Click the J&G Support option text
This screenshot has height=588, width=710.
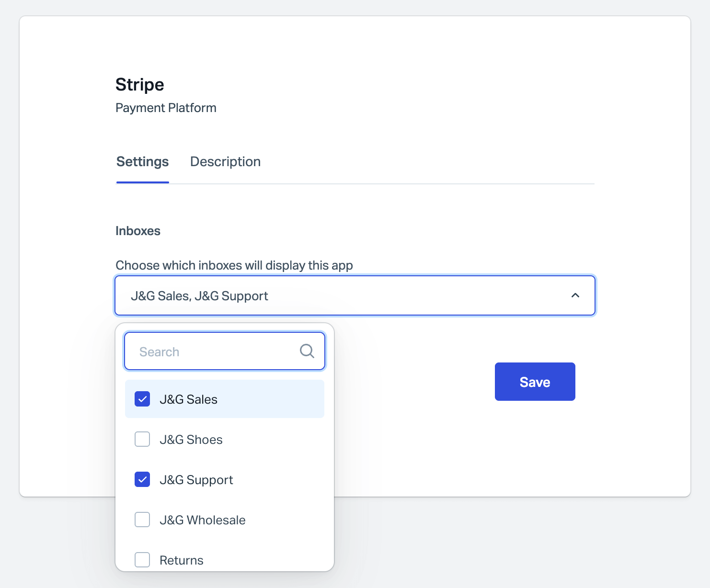tap(196, 480)
